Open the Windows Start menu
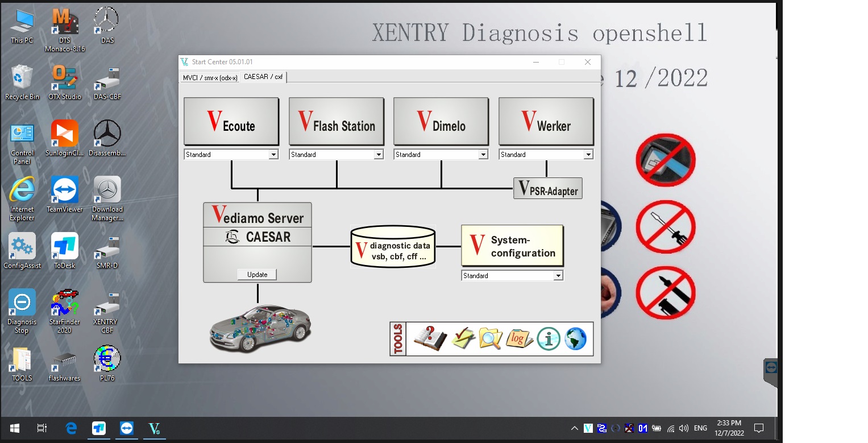 [14, 428]
